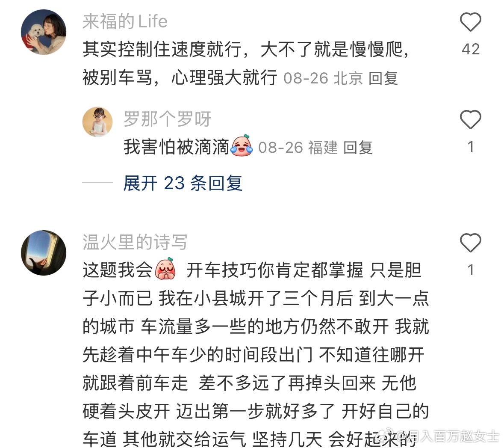Screen dimensions: 504x448
Task: Open 罗那个罗呀's child avatar
Action: pos(98,122)
